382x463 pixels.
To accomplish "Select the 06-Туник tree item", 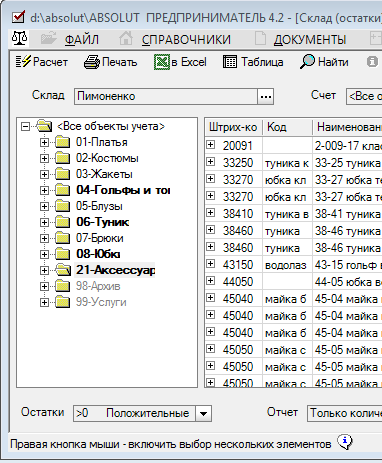I will (102, 222).
